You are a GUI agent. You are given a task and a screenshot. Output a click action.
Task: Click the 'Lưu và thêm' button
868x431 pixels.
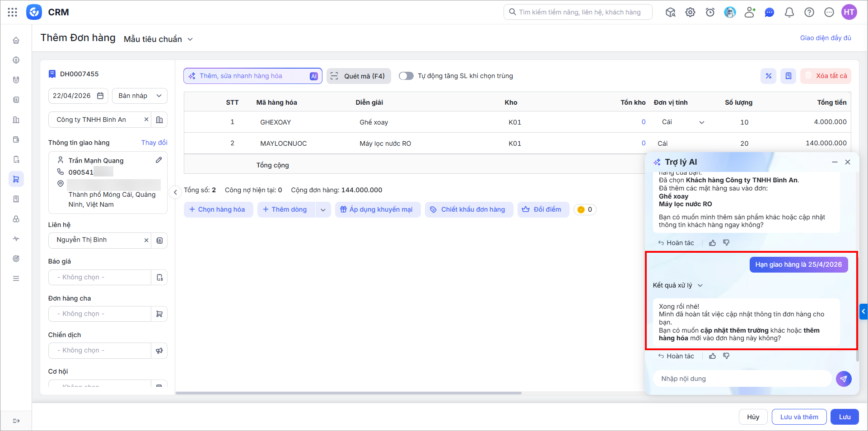[799, 417]
